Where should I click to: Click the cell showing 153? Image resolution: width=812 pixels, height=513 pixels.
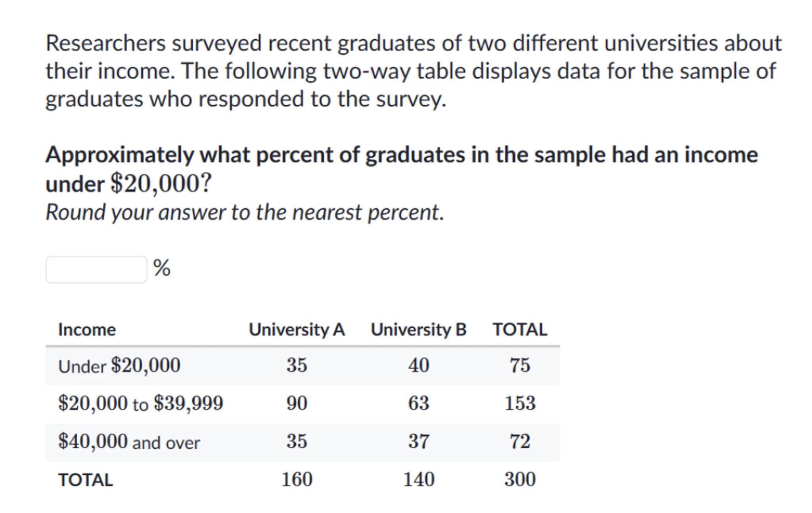point(520,403)
